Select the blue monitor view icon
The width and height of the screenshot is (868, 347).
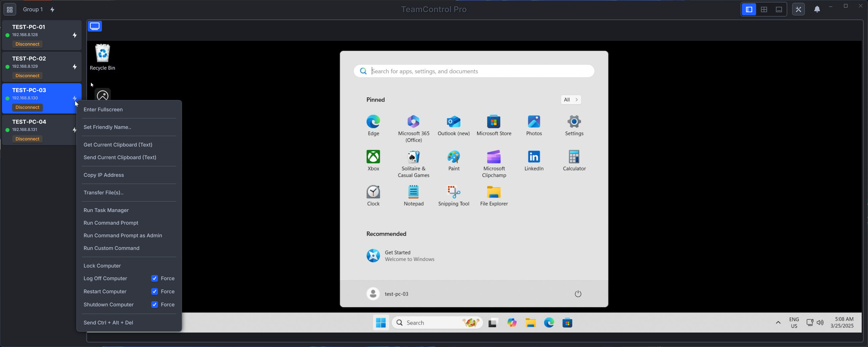95,26
